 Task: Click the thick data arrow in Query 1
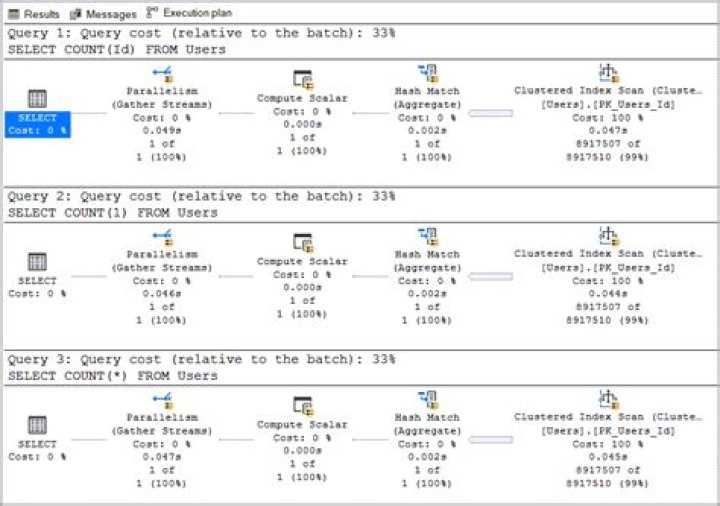(x=490, y=113)
